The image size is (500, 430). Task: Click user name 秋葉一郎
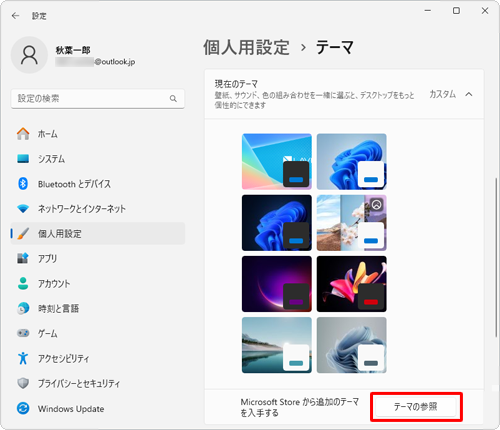coord(73,50)
